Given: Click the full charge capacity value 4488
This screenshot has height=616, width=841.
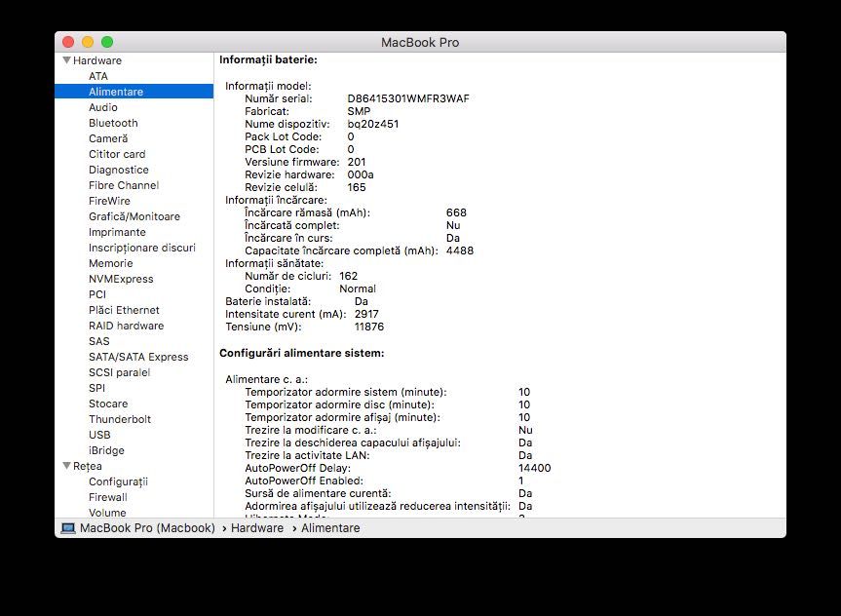Looking at the screenshot, I should click(x=460, y=250).
